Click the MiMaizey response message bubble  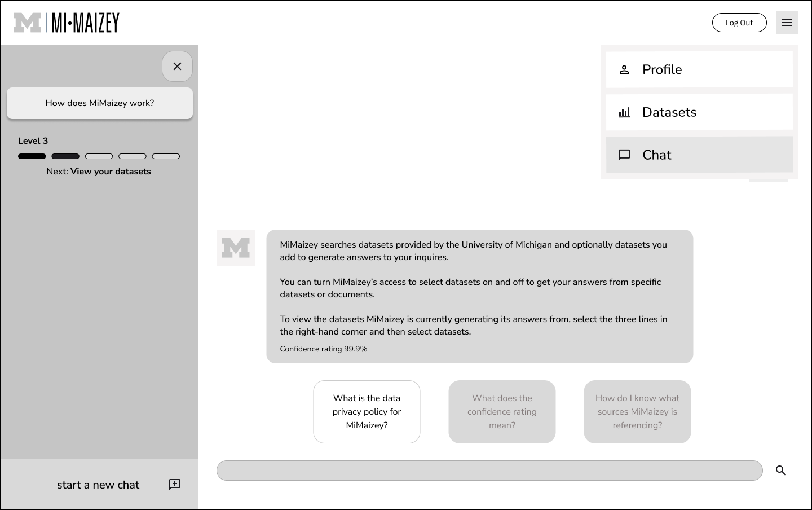point(480,296)
